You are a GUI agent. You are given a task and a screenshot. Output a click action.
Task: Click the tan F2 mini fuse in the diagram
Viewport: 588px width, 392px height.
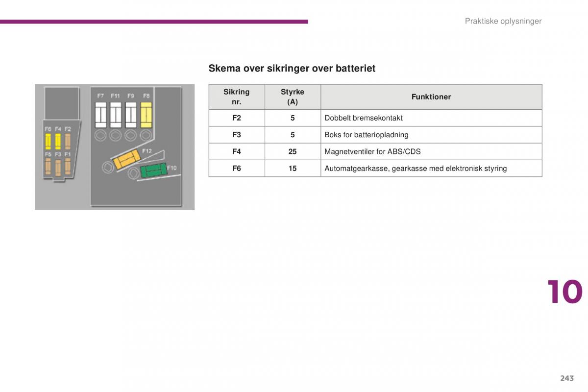point(68,141)
